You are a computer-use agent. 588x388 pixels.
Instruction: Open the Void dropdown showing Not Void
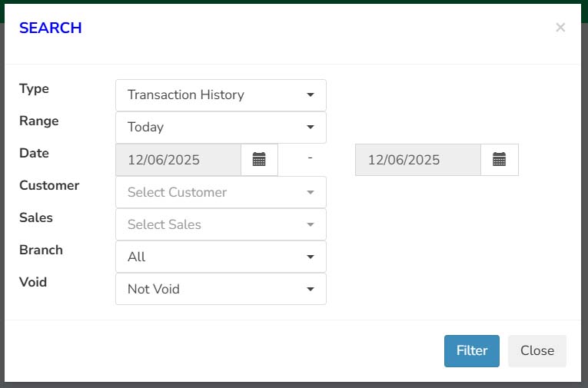[x=221, y=289]
